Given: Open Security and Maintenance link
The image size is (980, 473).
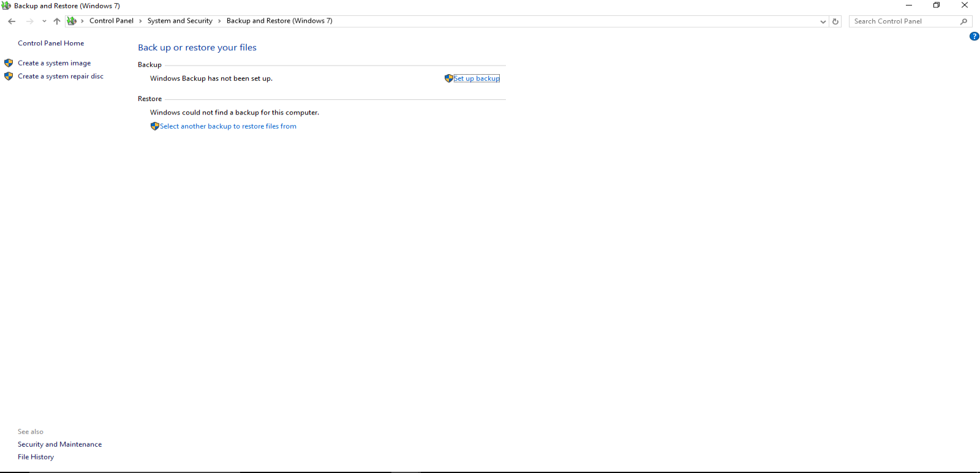Looking at the screenshot, I should [60, 445].
